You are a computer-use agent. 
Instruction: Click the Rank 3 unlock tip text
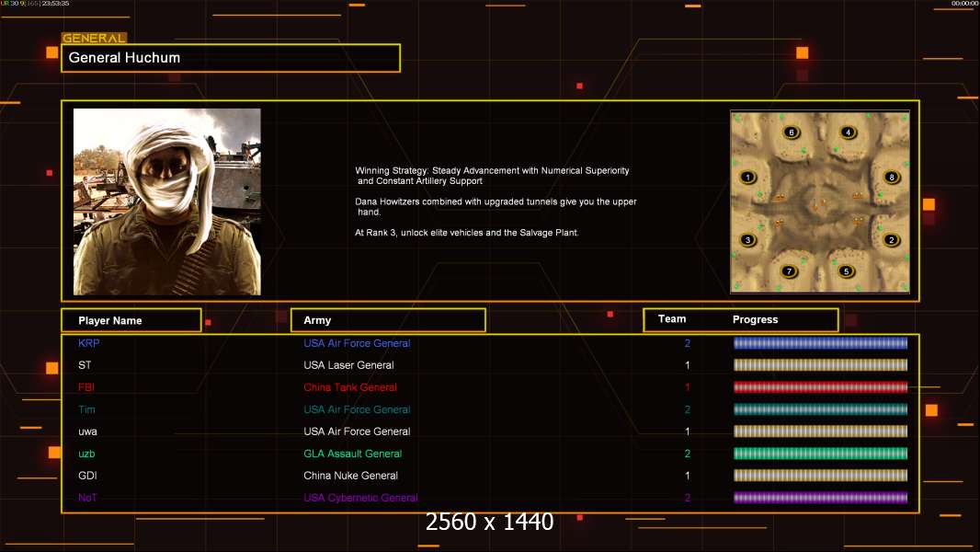[467, 233]
